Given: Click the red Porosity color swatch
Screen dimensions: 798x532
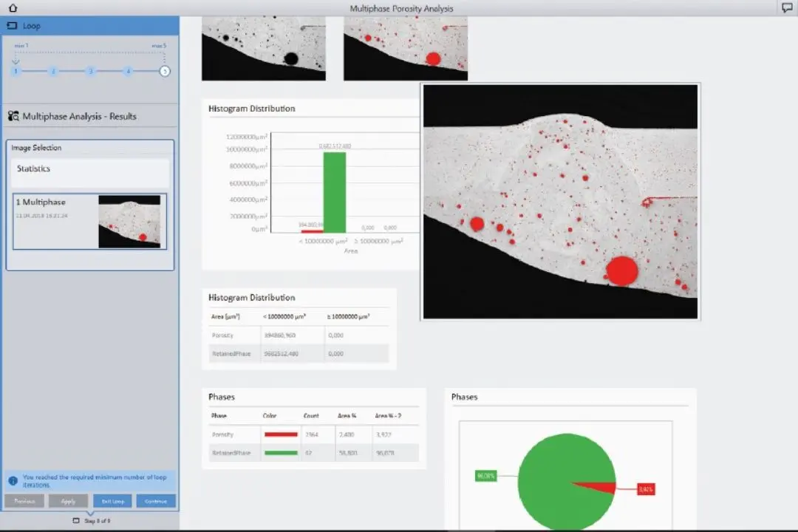Looking at the screenshot, I should pos(281,434).
